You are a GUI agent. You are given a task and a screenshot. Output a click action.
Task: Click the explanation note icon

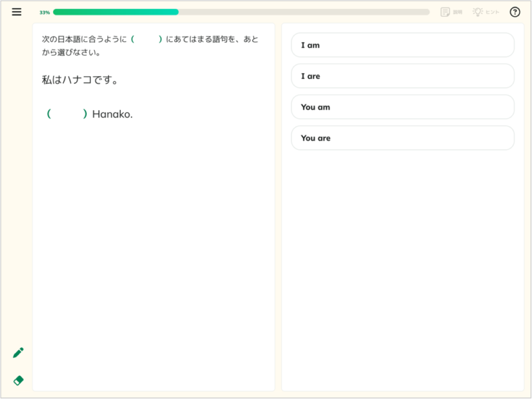pos(445,12)
